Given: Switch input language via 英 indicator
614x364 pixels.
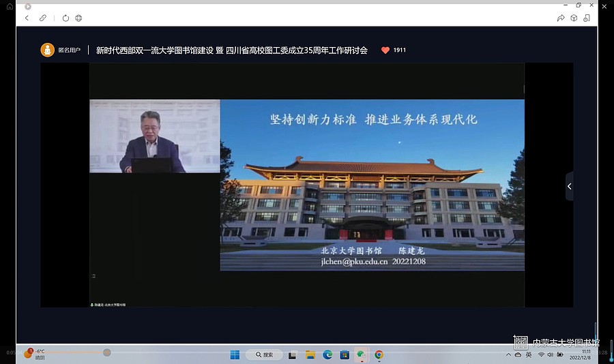Looking at the screenshot, I should pyautogui.click(x=529, y=354).
